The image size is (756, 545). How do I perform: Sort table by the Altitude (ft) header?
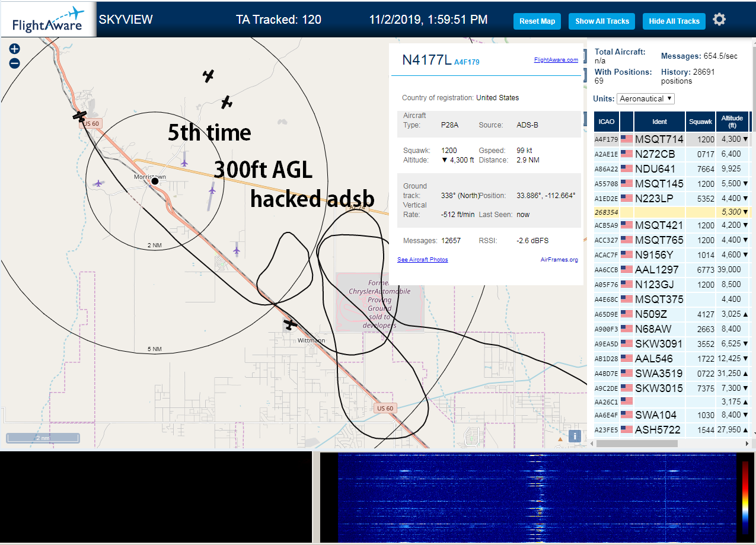point(732,122)
